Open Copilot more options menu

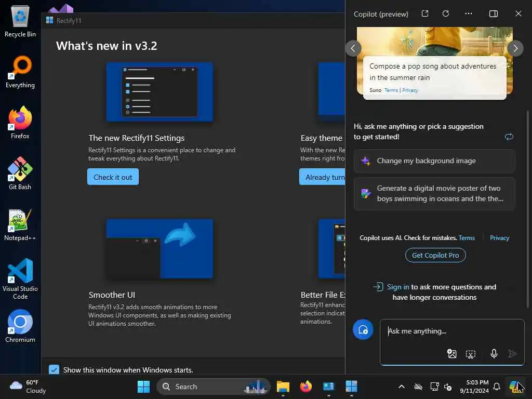(x=469, y=14)
